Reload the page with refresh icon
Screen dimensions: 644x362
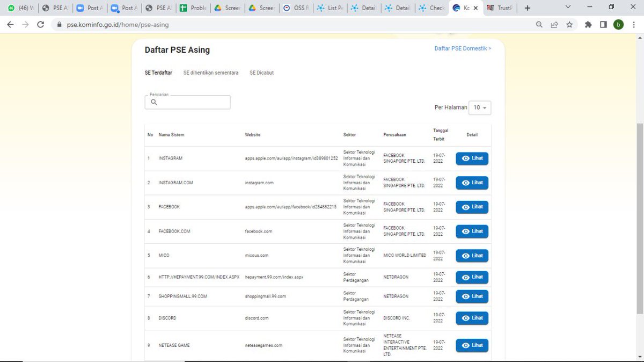40,25
